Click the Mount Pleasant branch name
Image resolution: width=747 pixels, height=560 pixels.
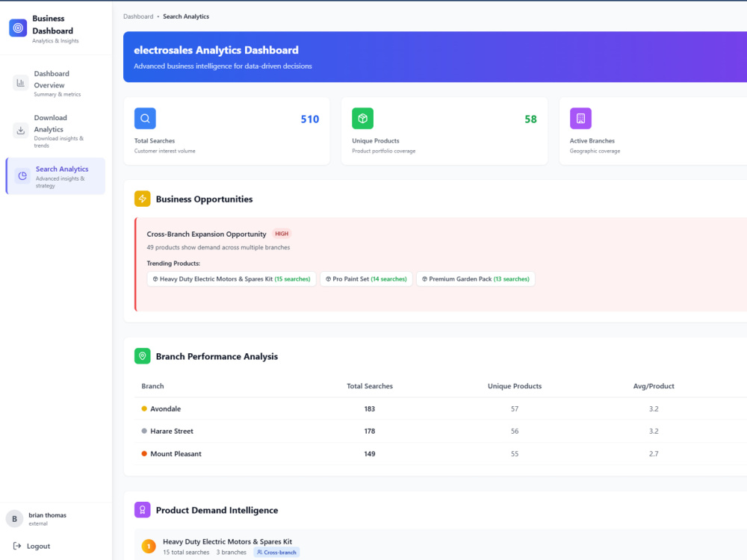point(176,454)
